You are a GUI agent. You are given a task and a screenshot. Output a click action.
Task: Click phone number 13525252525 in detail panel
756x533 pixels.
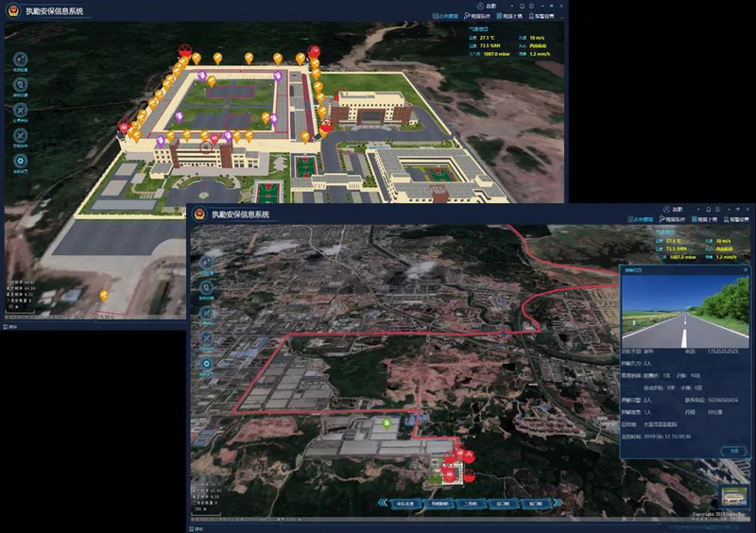click(722, 352)
